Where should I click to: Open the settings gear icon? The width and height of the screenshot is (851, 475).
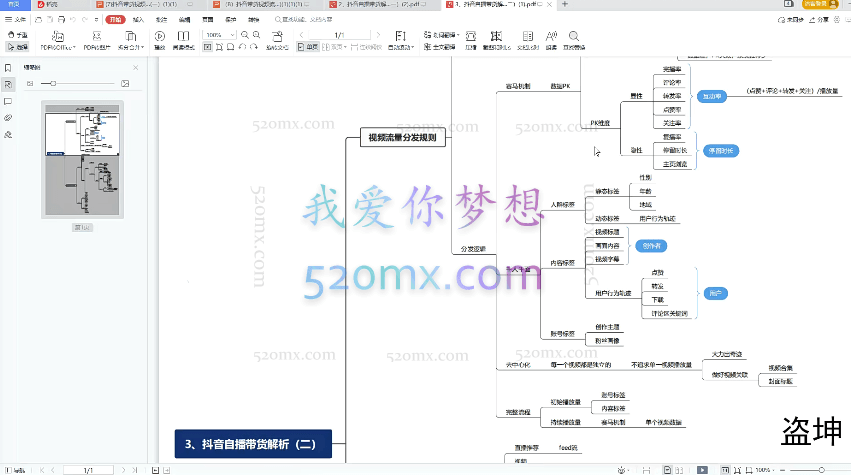click(x=836, y=20)
